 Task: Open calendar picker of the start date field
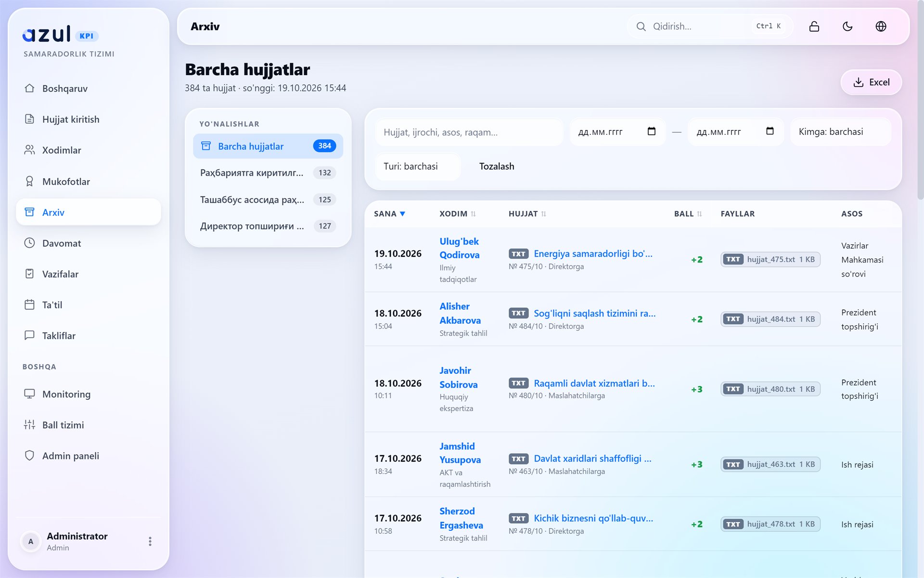pyautogui.click(x=652, y=131)
